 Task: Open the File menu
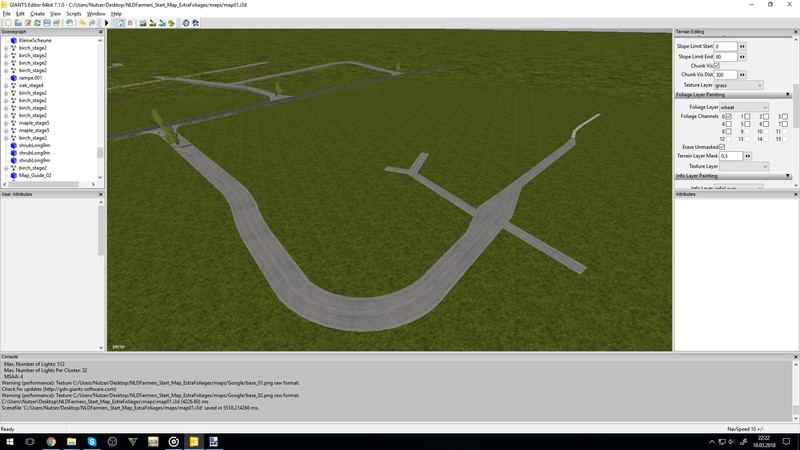(7, 14)
